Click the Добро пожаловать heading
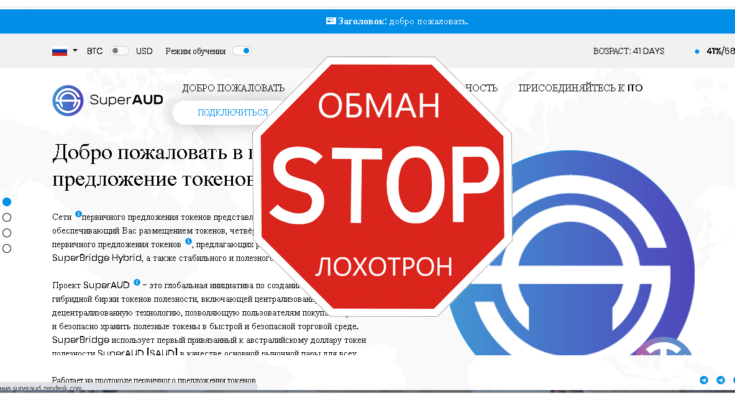 [153, 166]
